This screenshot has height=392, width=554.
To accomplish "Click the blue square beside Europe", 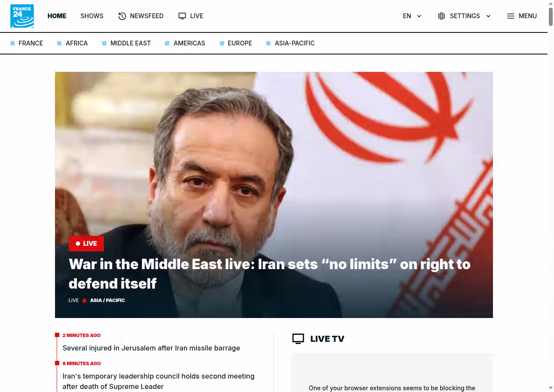I will tap(222, 43).
